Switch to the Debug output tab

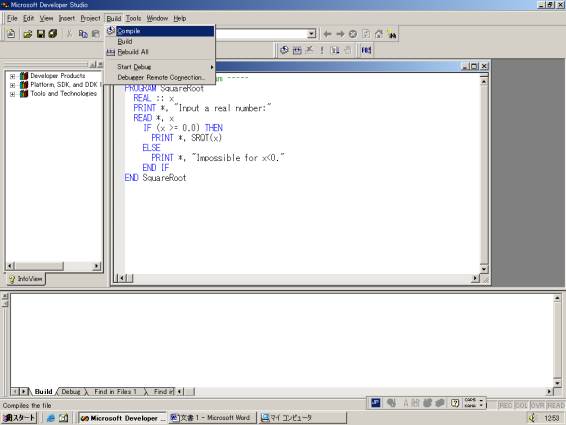click(x=71, y=392)
